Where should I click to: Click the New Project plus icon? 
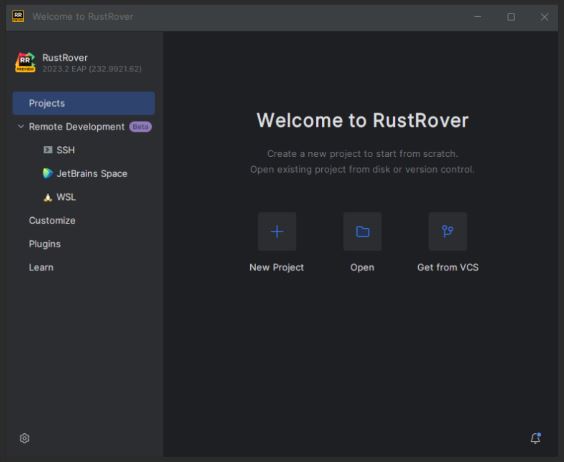pyautogui.click(x=277, y=231)
